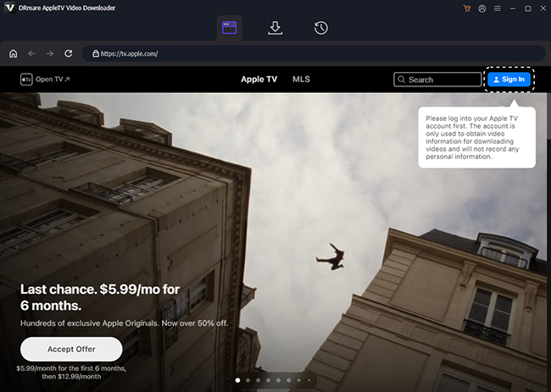Open the download History clock icon
551x392 pixels.
tap(320, 28)
